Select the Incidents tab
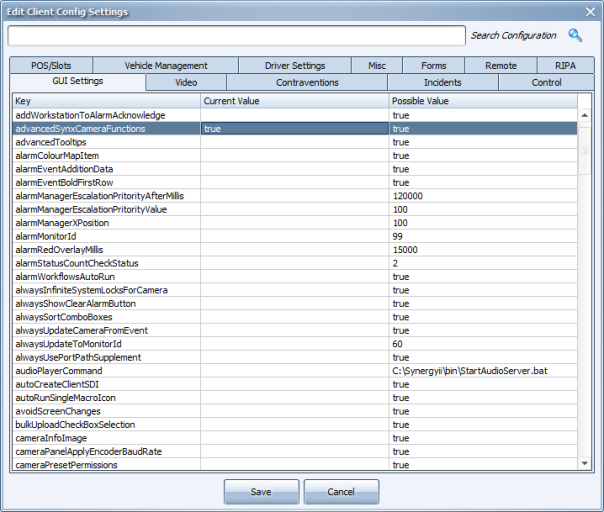Viewport: 604px width, 512px height. [442, 82]
